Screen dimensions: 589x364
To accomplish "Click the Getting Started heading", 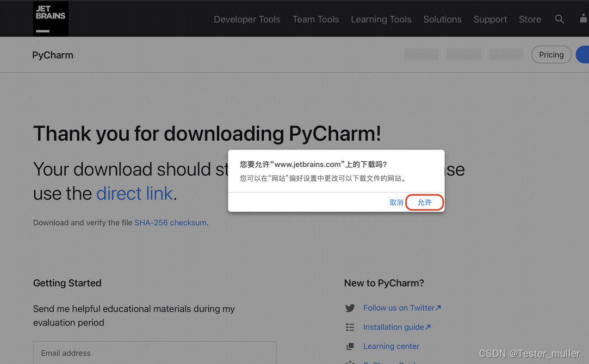I will pyautogui.click(x=67, y=283).
